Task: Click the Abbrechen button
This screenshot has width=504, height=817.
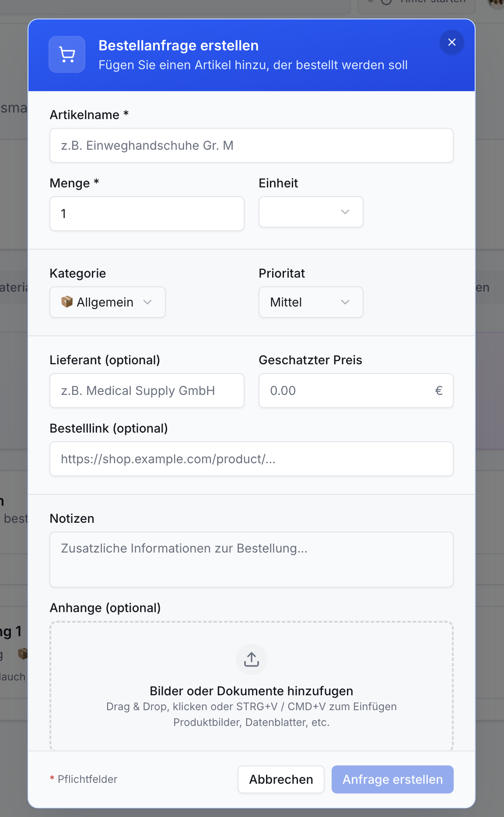Action: (281, 779)
